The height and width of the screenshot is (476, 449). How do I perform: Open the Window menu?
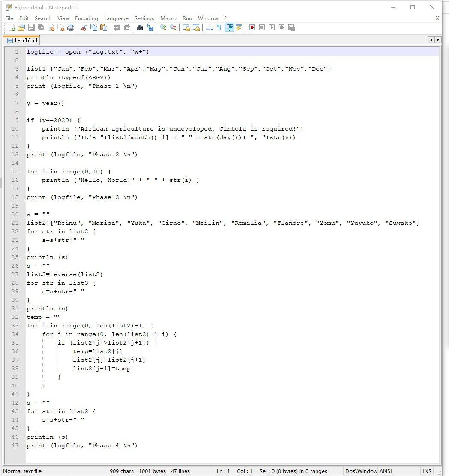coord(208,18)
